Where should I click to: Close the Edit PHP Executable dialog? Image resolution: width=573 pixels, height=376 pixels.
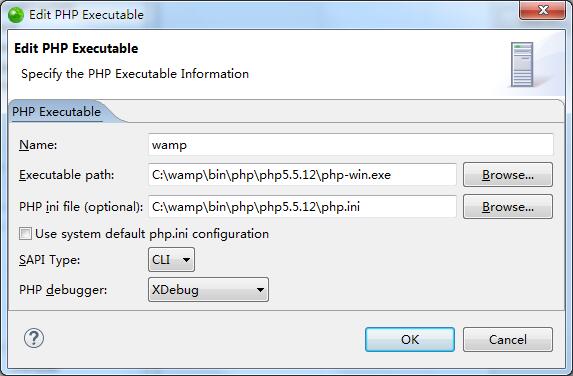point(543,10)
